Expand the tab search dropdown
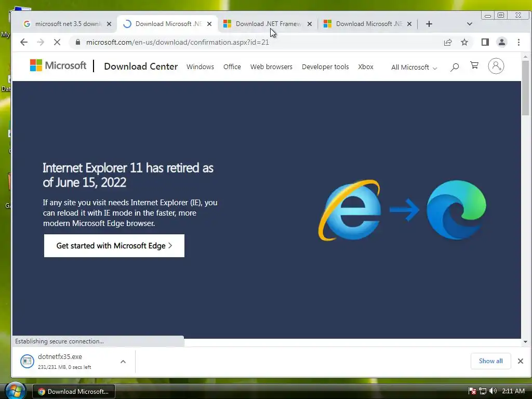Image resolution: width=532 pixels, height=399 pixels. pyautogui.click(x=470, y=24)
